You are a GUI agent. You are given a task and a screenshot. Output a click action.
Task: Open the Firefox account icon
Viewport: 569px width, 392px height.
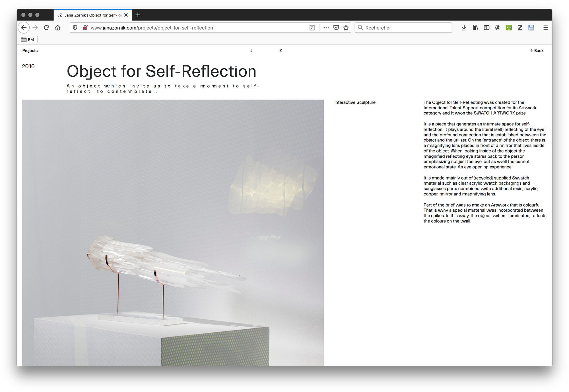[498, 28]
